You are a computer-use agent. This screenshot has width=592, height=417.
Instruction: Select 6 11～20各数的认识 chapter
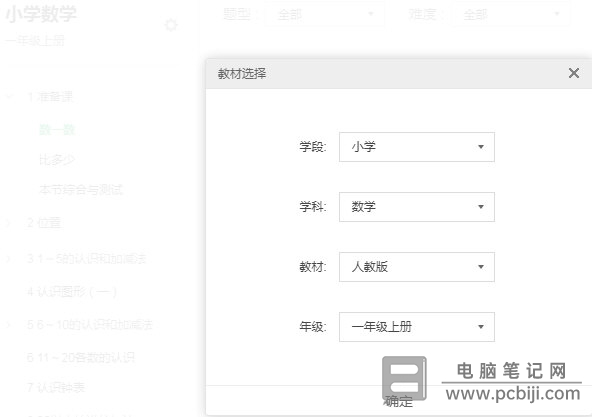(81, 357)
